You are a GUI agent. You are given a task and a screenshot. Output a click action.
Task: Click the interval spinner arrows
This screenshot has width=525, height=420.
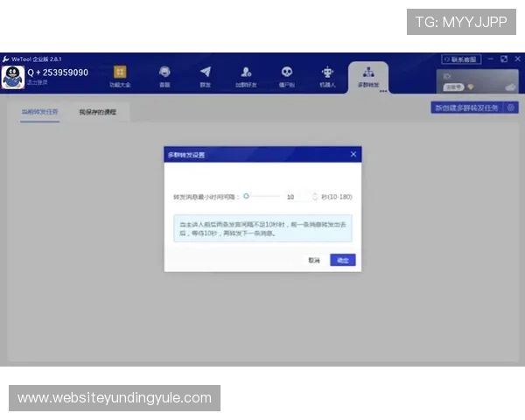point(315,197)
